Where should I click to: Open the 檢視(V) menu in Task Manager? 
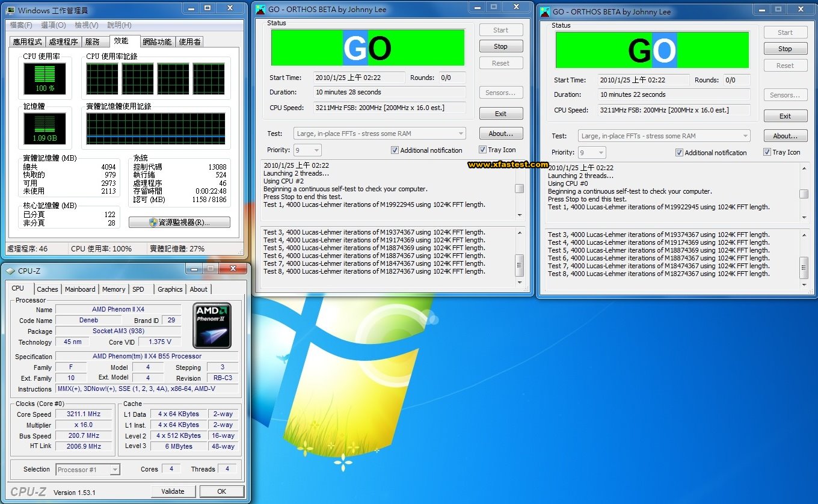pyautogui.click(x=87, y=25)
